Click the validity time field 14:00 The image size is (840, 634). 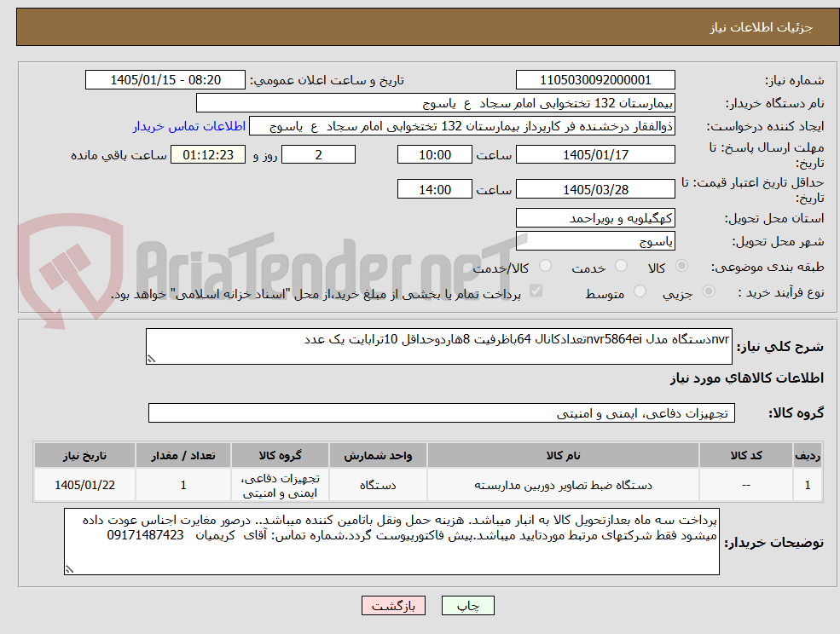point(434,189)
